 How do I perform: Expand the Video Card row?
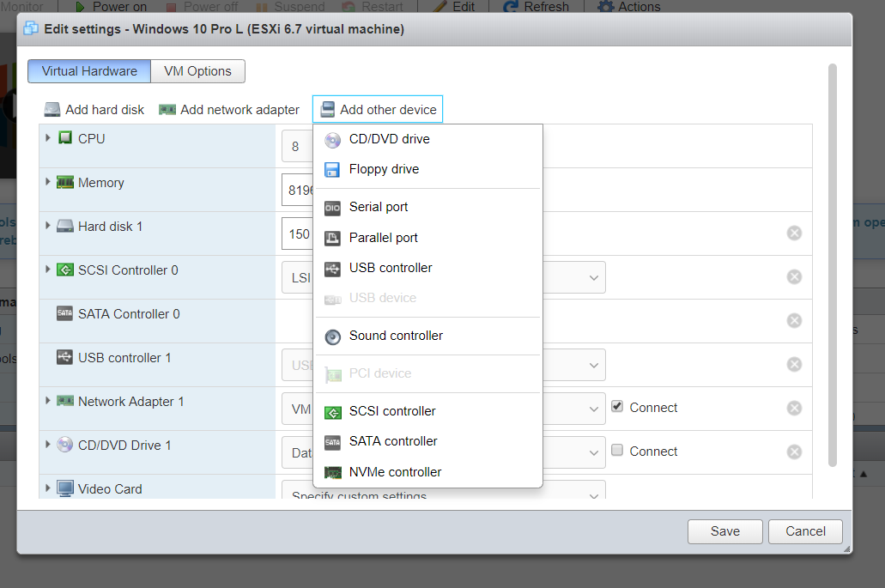pos(48,488)
